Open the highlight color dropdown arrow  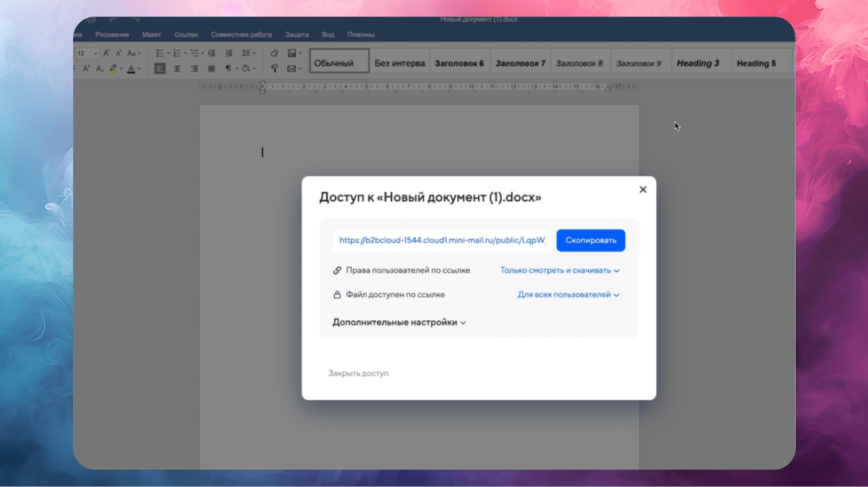(x=121, y=69)
